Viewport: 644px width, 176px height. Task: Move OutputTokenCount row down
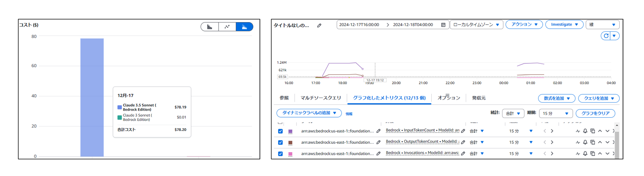[607, 142]
